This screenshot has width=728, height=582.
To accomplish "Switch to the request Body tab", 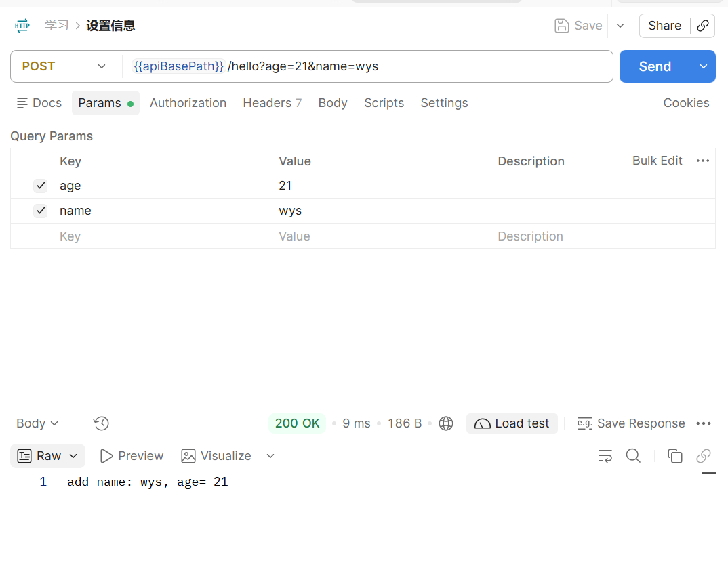I will point(333,103).
